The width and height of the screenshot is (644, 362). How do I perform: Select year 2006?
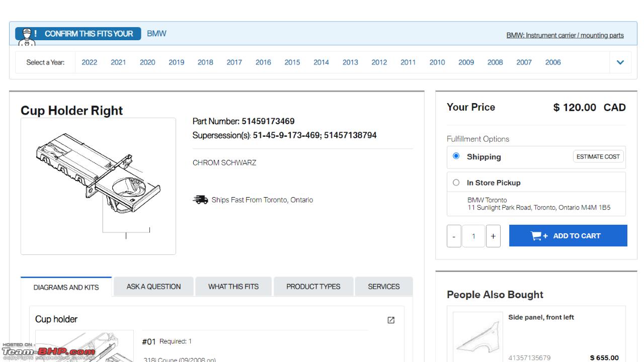(553, 62)
